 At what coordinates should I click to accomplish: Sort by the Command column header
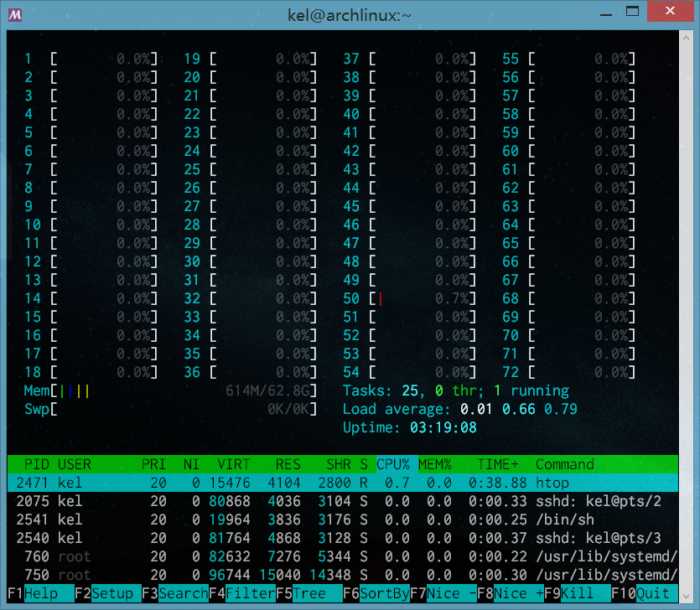565,464
